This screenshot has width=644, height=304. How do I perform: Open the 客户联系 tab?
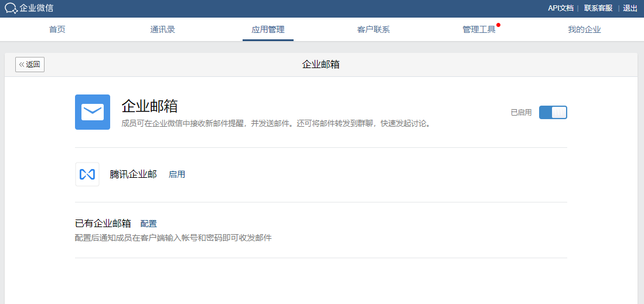pos(373,29)
